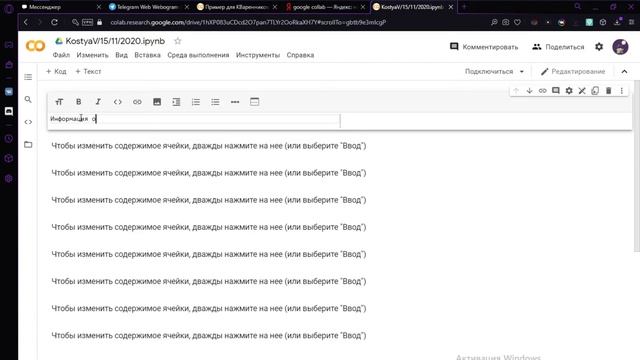Click the Комментировать button

coord(484,47)
